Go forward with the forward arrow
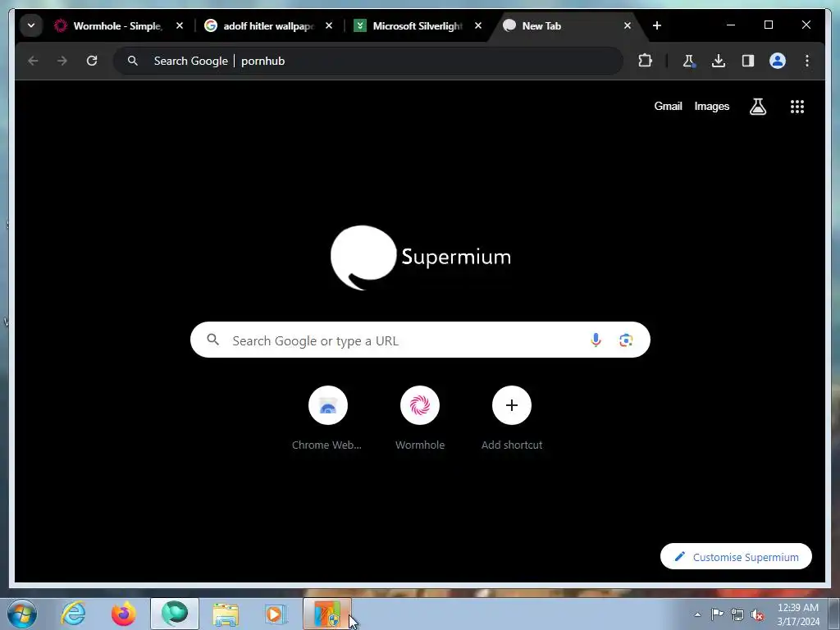This screenshot has width=840, height=630. click(x=62, y=61)
